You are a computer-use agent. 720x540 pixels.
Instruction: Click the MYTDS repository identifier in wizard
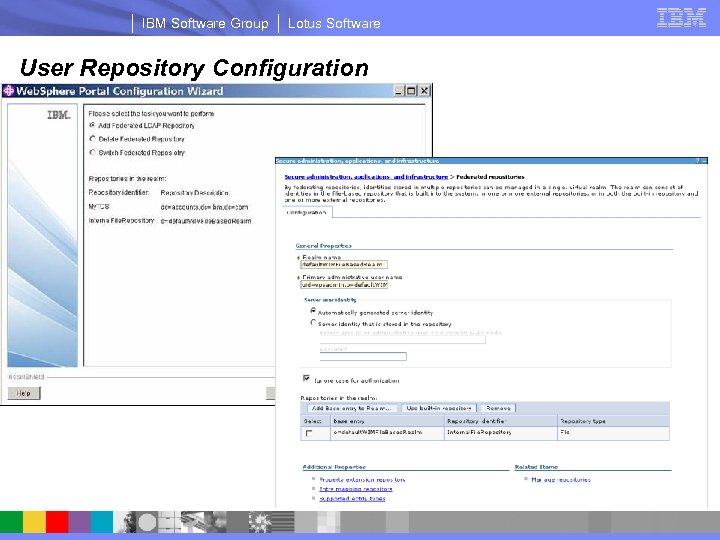(x=99, y=207)
